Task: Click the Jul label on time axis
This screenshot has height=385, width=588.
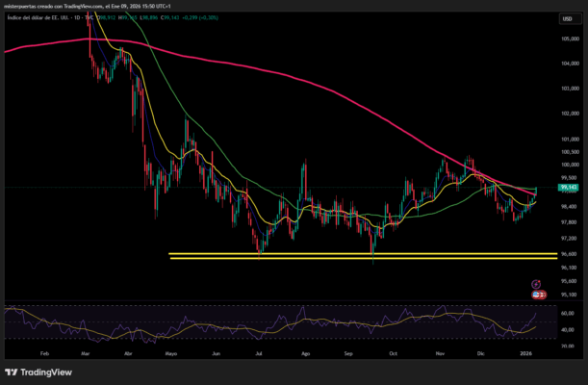Action: coord(260,353)
